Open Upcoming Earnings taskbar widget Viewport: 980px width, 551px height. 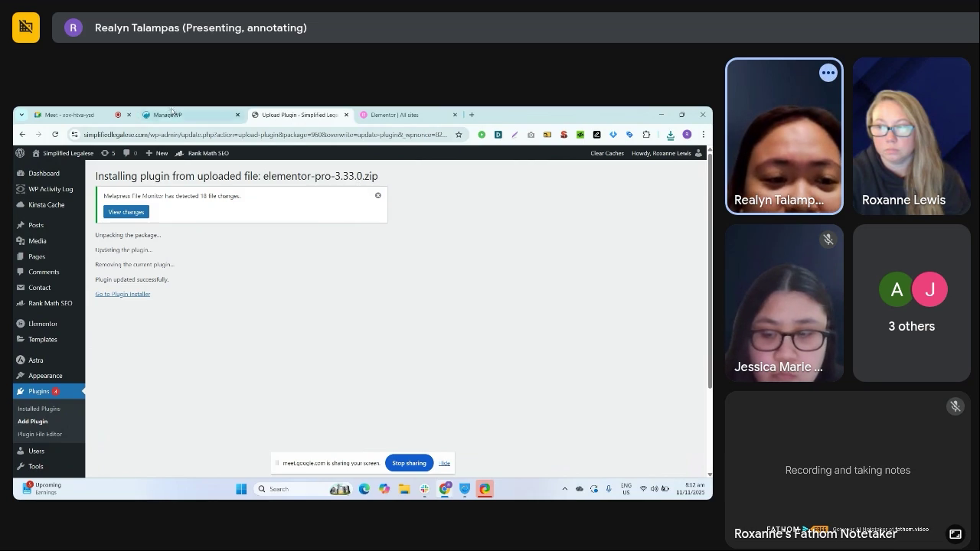point(42,489)
